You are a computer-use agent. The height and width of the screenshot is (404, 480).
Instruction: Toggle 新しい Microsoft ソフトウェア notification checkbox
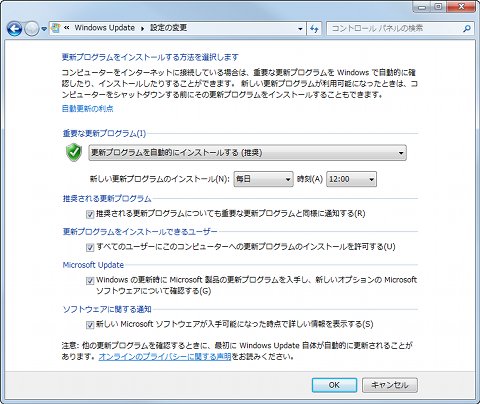(90, 325)
